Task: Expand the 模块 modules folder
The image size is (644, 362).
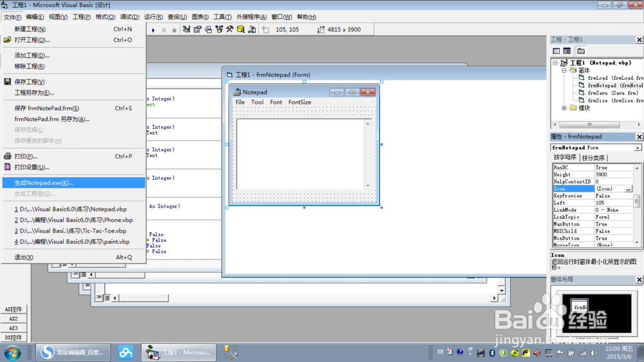Action: 564,108
